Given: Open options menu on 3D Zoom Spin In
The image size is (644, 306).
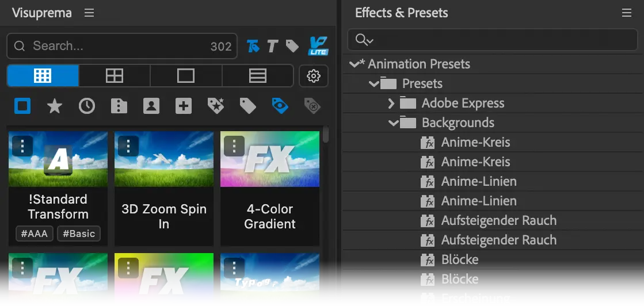Looking at the screenshot, I should (x=128, y=146).
